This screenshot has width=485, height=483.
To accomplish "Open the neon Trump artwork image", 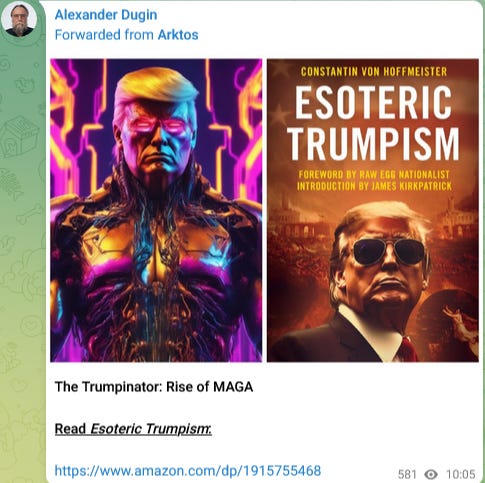I will click(x=156, y=210).
